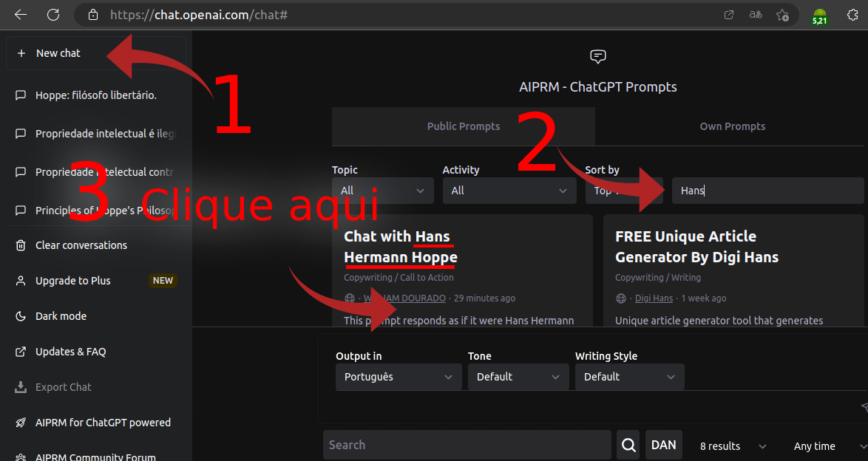Open author link Digi Hans
This screenshot has height=461, width=868.
(x=654, y=298)
